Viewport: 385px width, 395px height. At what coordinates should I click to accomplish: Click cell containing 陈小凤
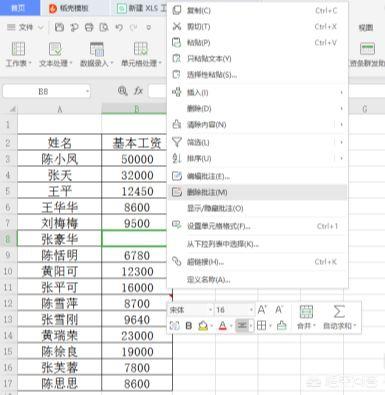[x=59, y=159]
